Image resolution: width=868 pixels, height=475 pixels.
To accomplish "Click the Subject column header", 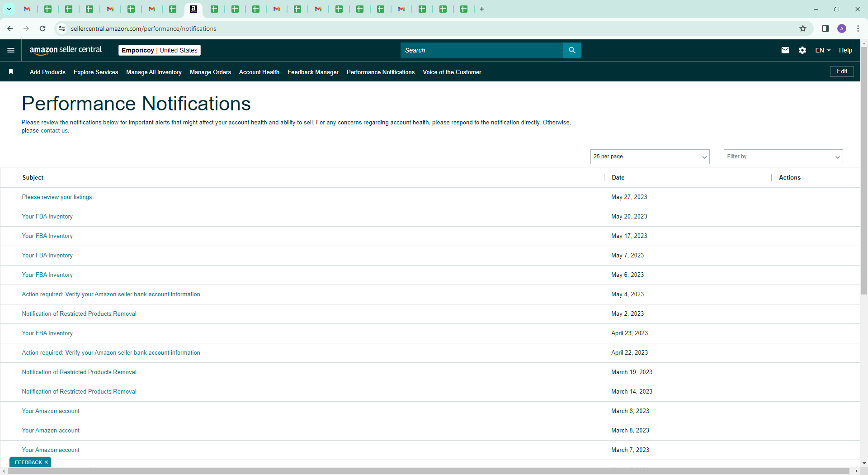I will (33, 178).
